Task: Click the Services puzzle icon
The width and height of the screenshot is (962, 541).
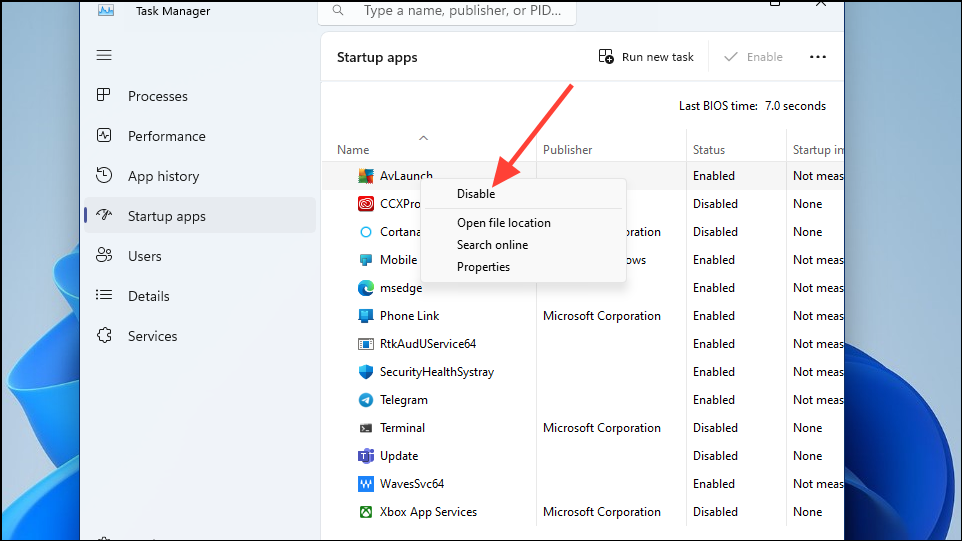Action: (104, 336)
